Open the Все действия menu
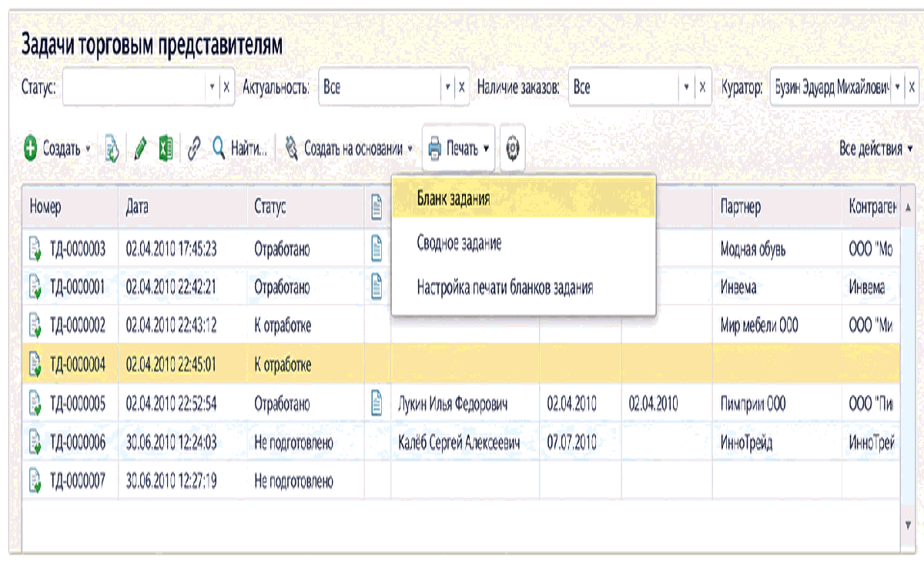 coord(875,148)
